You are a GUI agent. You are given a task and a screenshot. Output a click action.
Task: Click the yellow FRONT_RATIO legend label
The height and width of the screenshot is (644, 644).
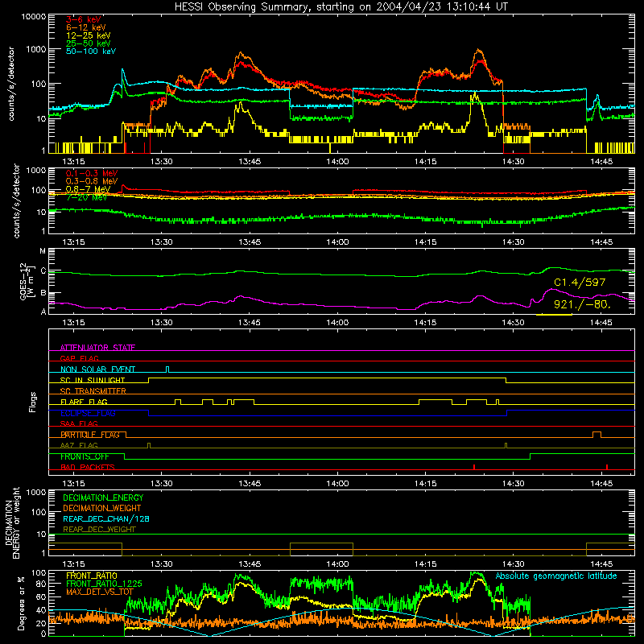[92, 576]
